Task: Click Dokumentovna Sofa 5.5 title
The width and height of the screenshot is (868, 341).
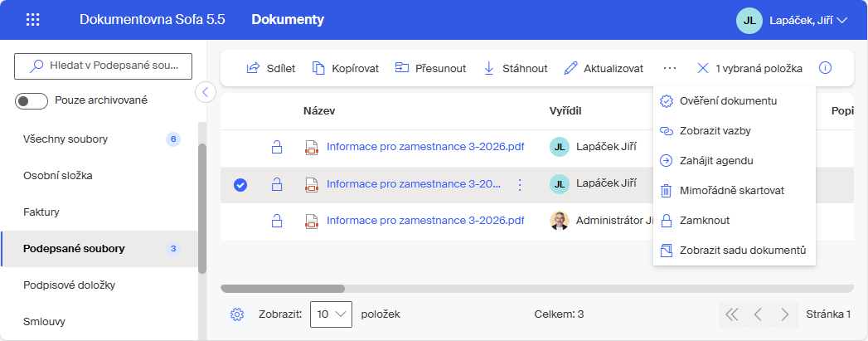Action: [153, 19]
